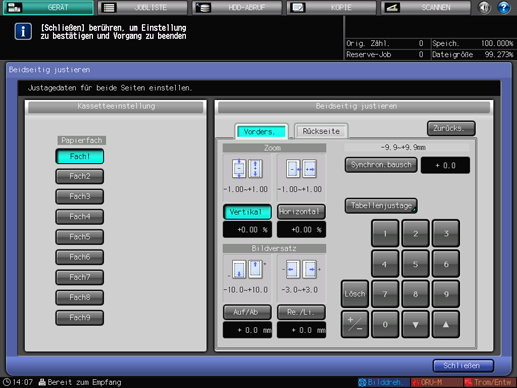The height and width of the screenshot is (388, 517).
Task: Tap keypad digit 7
Action: click(385, 294)
